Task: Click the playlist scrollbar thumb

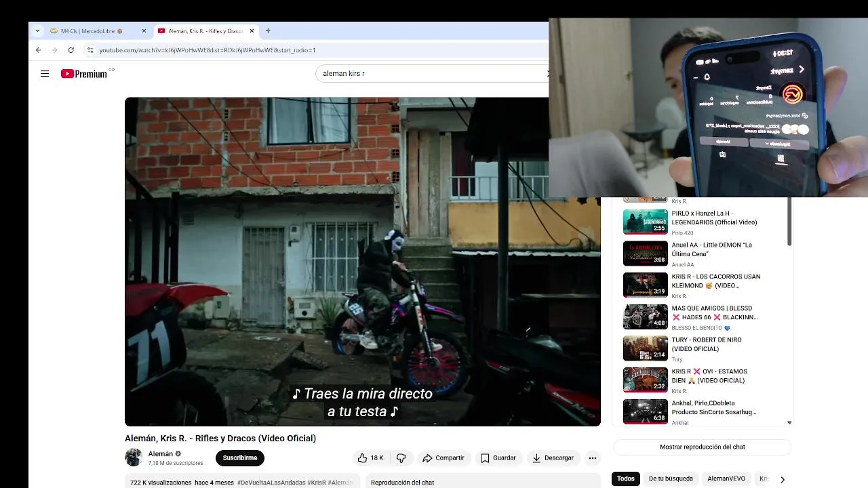Action: coord(789,222)
